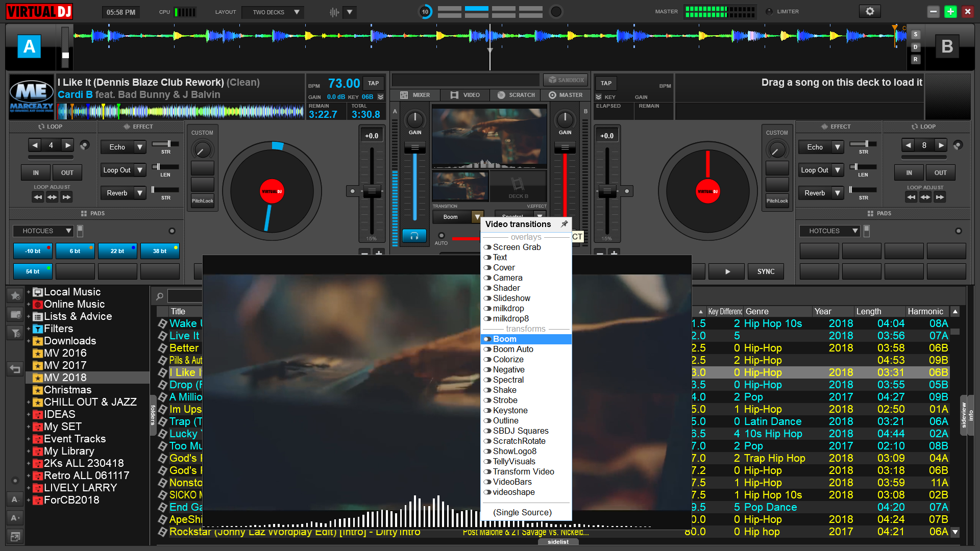Click the S button beside the waveform overview

tap(916, 35)
